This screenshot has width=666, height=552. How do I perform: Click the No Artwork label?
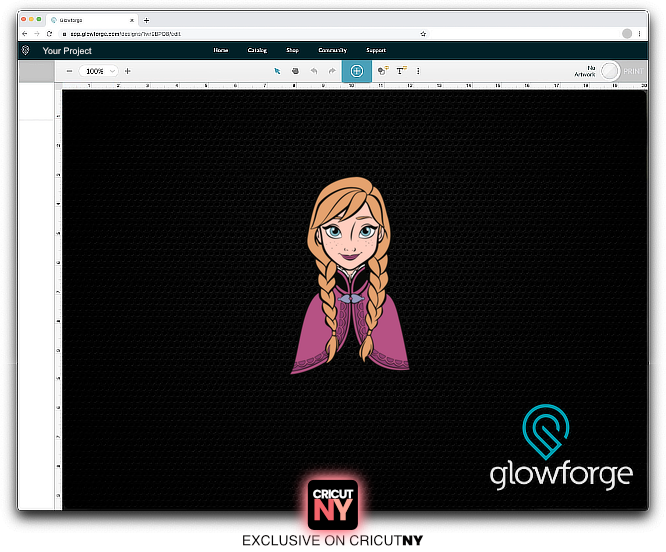[x=585, y=71]
